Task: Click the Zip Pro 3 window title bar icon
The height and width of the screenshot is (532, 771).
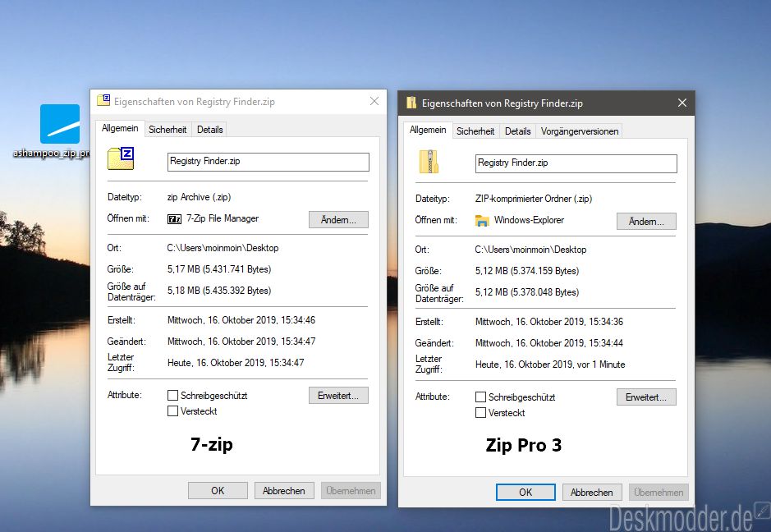Action: (411, 103)
